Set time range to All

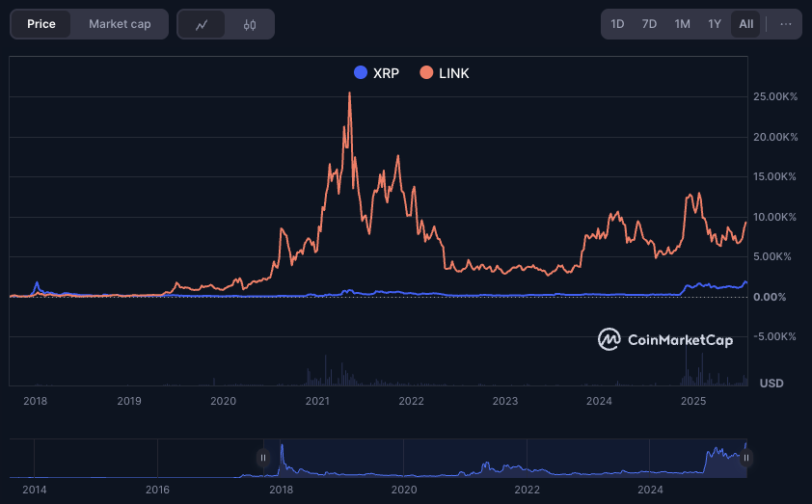[745, 24]
